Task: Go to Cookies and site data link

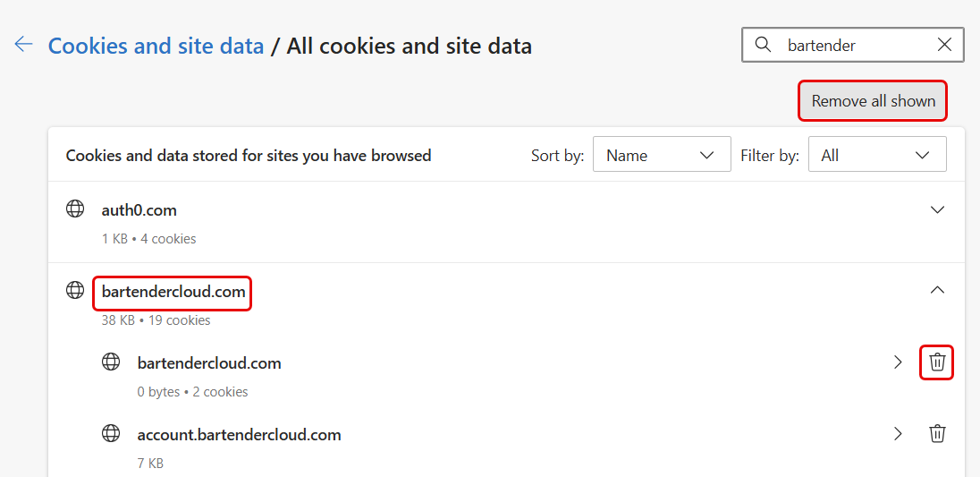Action: [x=156, y=46]
